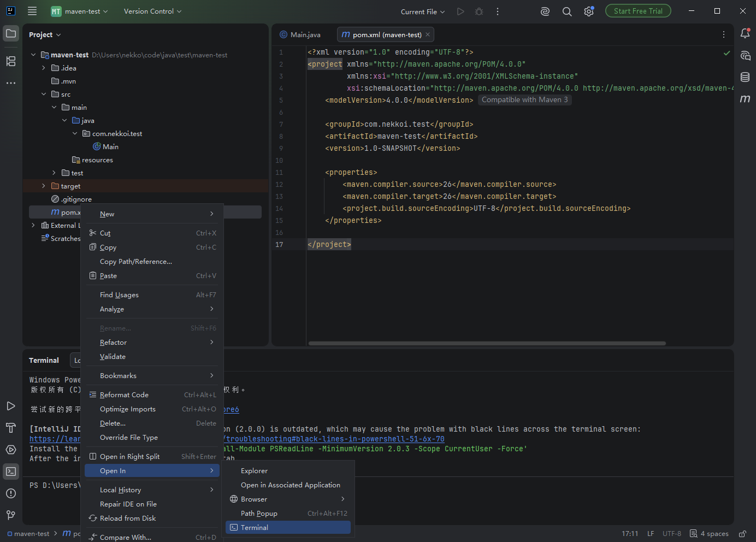Open Search Everywhere magnifier
The image size is (756, 542).
tap(567, 11)
